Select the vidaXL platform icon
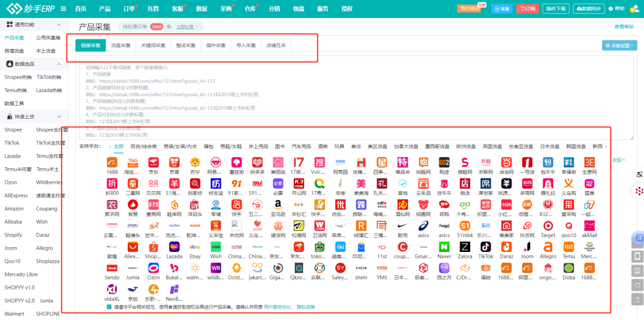The height and width of the screenshot is (320, 644). (112, 290)
